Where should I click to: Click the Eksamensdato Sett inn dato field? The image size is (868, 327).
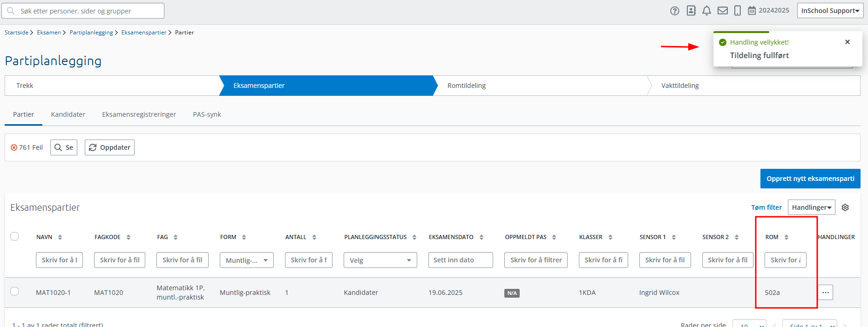tap(460, 260)
